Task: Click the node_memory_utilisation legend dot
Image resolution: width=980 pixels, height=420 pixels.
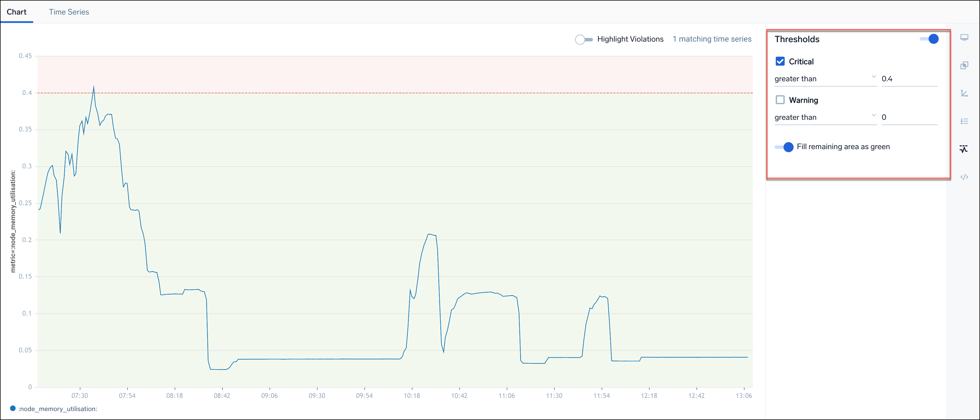Action: coord(13,409)
